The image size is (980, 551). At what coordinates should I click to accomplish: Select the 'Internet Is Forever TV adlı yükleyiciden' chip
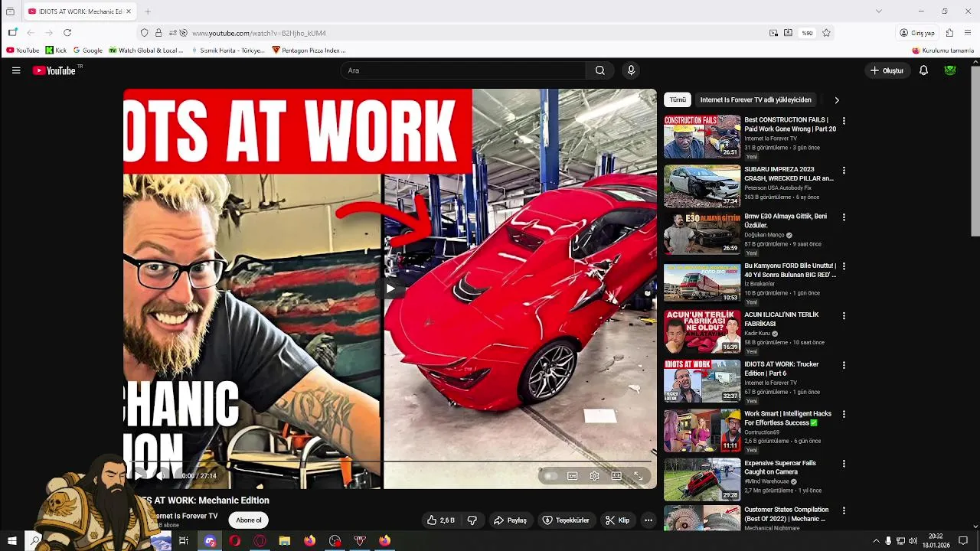pos(756,99)
